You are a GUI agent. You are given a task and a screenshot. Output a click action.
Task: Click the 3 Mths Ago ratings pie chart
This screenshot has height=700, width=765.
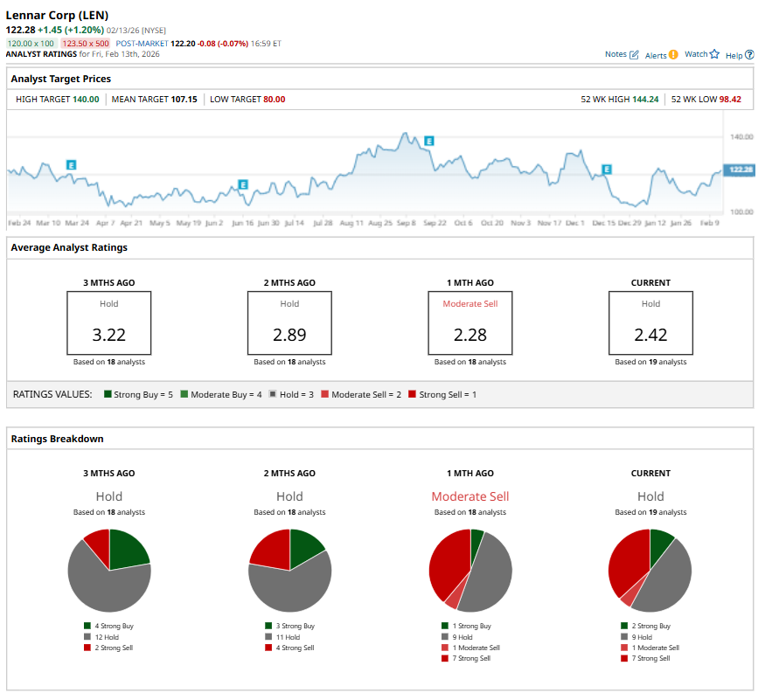(109, 570)
